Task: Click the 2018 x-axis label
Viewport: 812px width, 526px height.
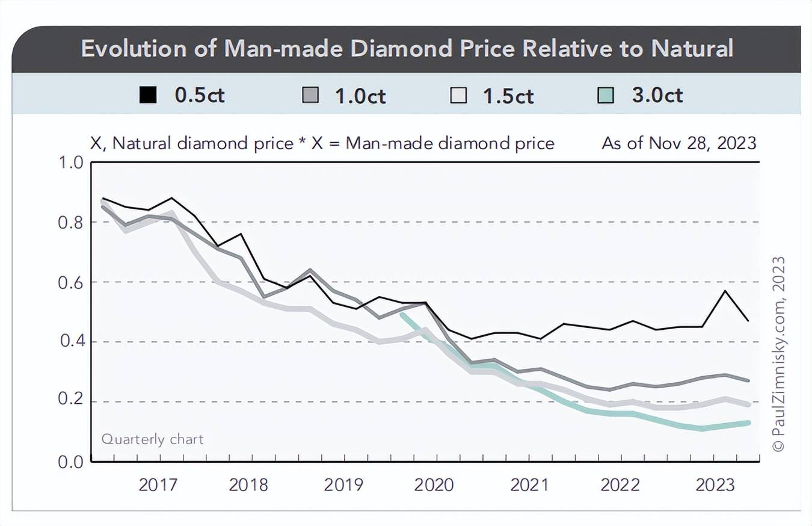Action: pyautogui.click(x=248, y=484)
